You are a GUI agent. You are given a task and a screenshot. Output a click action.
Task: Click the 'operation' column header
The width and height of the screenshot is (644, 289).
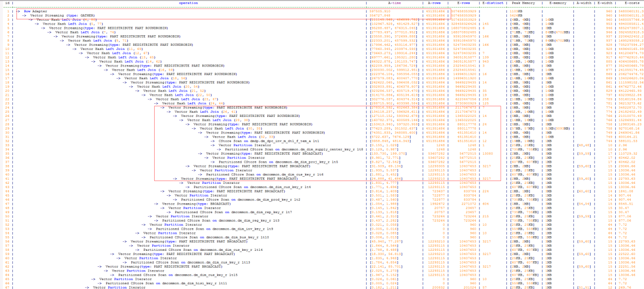click(188, 3)
